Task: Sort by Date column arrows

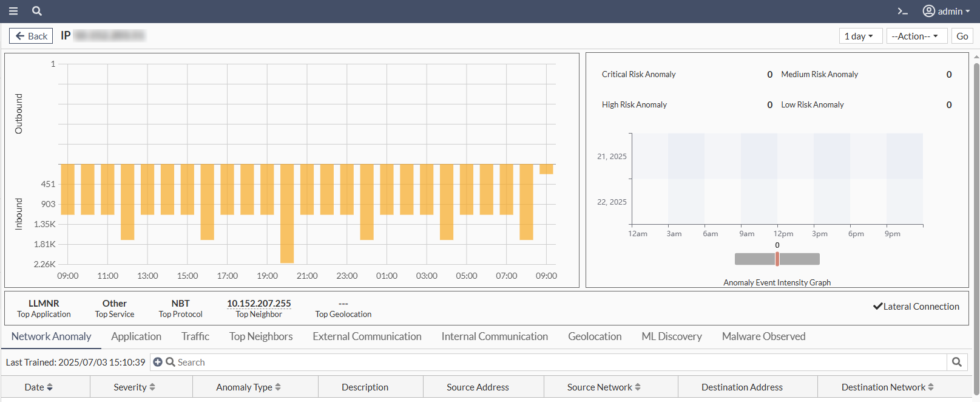Action: [x=50, y=387]
